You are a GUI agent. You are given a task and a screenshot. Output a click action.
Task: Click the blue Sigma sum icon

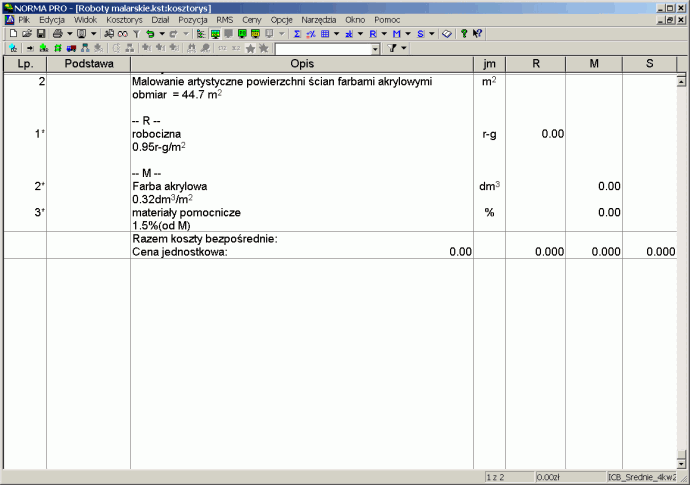297,33
